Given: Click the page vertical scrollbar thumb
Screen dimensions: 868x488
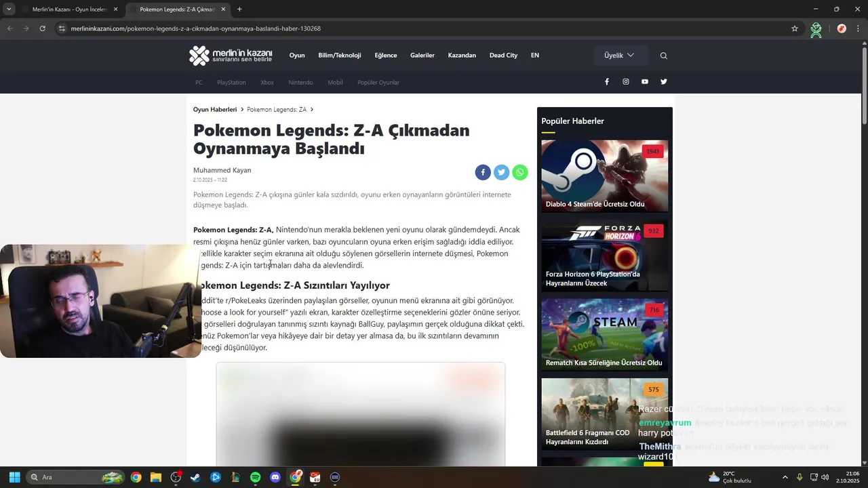Looking at the screenshot, I should click(x=864, y=85).
